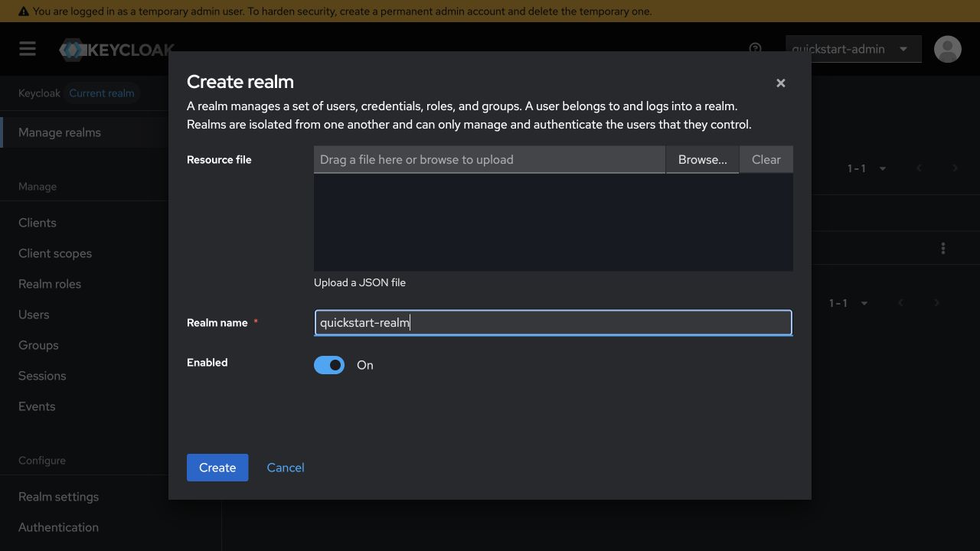Image resolution: width=980 pixels, height=551 pixels.
Task: Click the 'Upload a JSON file' helper text
Action: 360,282
